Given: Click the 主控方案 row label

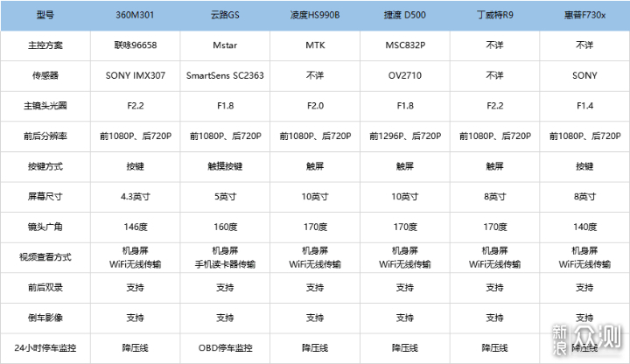Looking at the screenshot, I should point(45,45).
